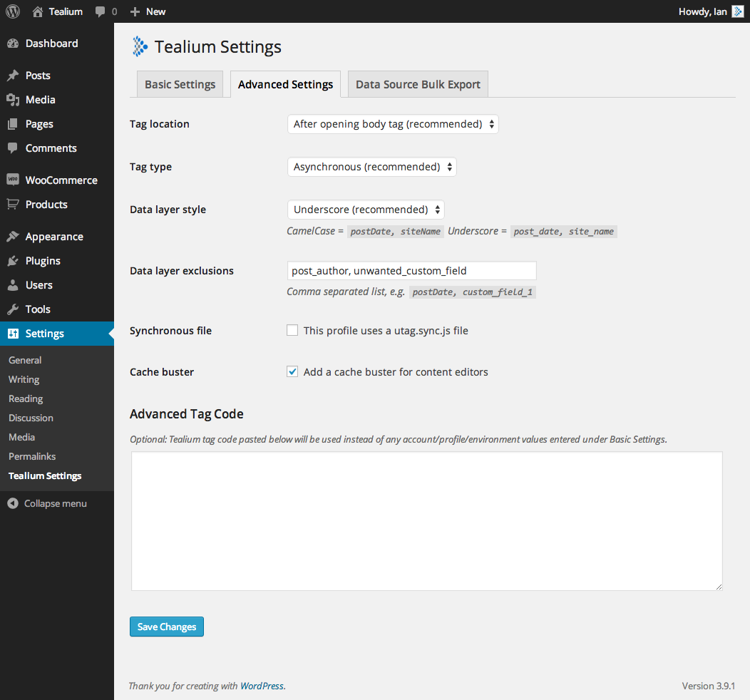Open Posts via the pushpin icon
Image resolution: width=750 pixels, height=700 pixels.
click(13, 76)
